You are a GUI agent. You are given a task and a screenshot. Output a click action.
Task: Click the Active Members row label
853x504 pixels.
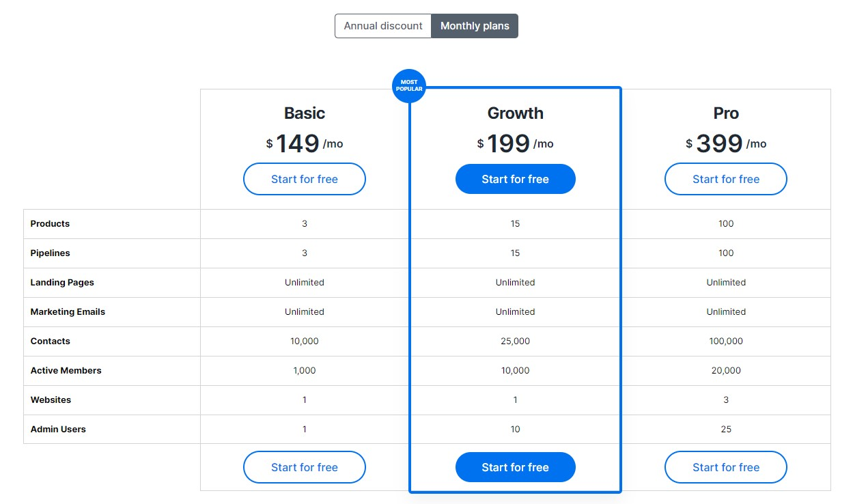tap(66, 371)
